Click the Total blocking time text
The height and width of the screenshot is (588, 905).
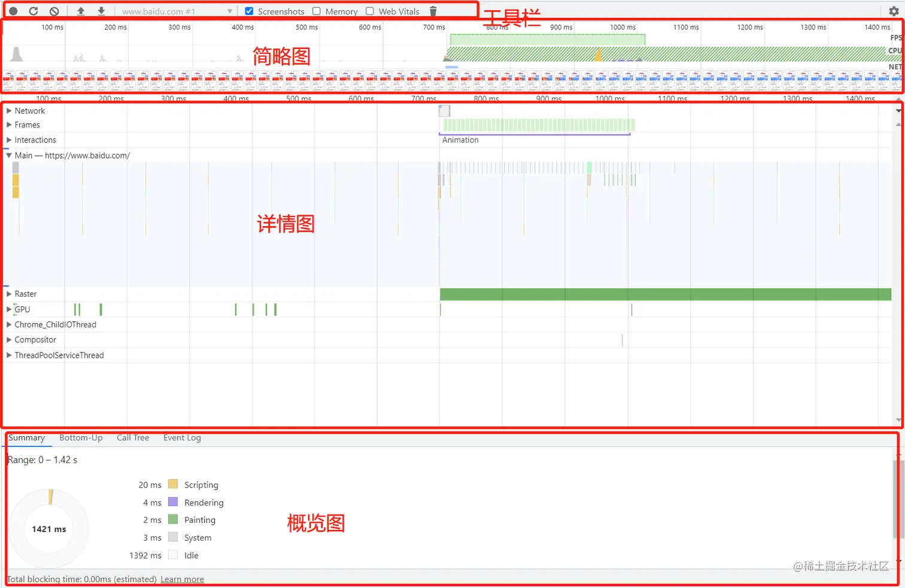pyautogui.click(x=82, y=579)
